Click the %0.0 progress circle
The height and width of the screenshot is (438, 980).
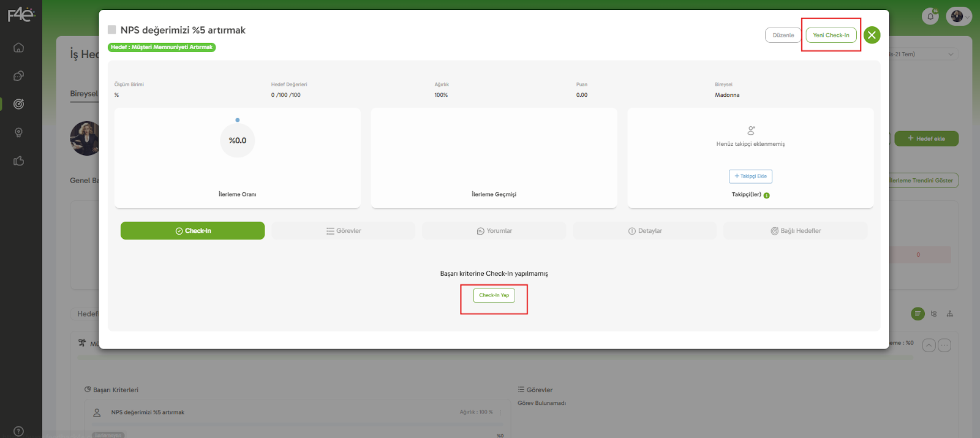(x=238, y=141)
